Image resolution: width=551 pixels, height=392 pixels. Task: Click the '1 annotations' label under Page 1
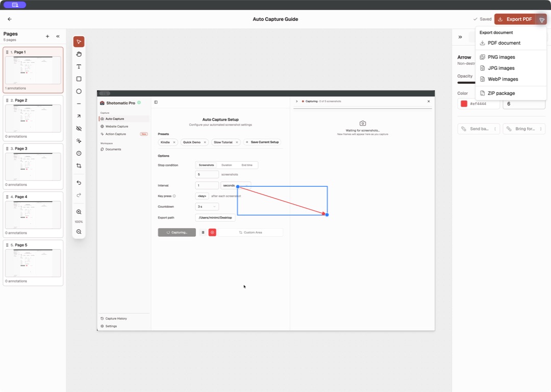16,88
